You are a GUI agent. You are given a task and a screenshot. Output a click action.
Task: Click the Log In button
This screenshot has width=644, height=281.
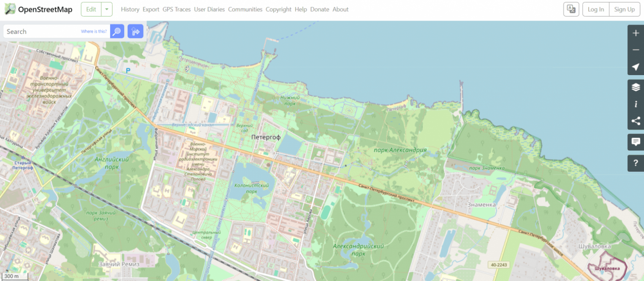tap(596, 9)
